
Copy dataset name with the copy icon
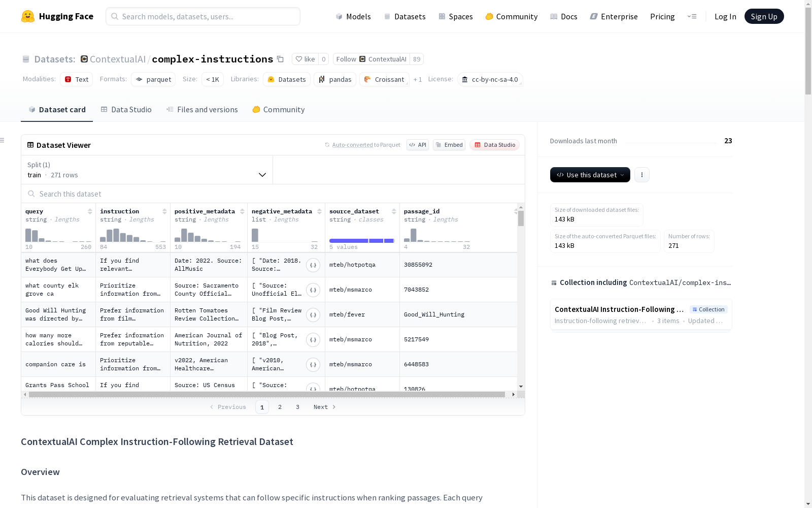(280, 59)
